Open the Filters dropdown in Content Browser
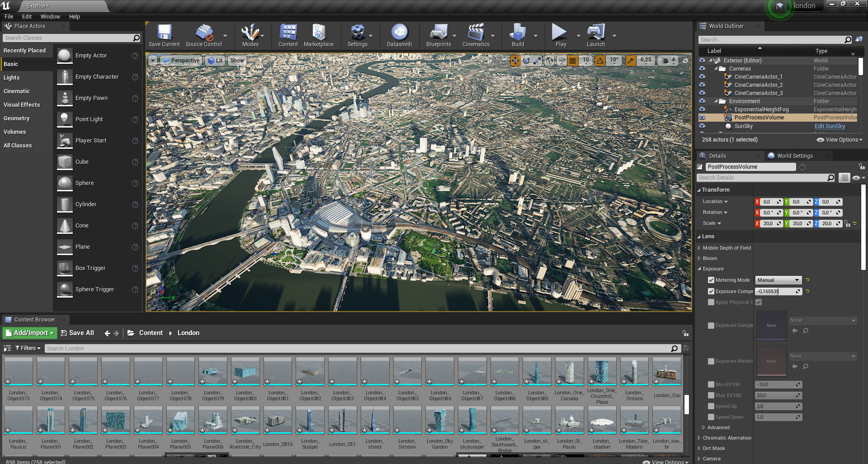This screenshot has height=464, width=868. (28, 348)
